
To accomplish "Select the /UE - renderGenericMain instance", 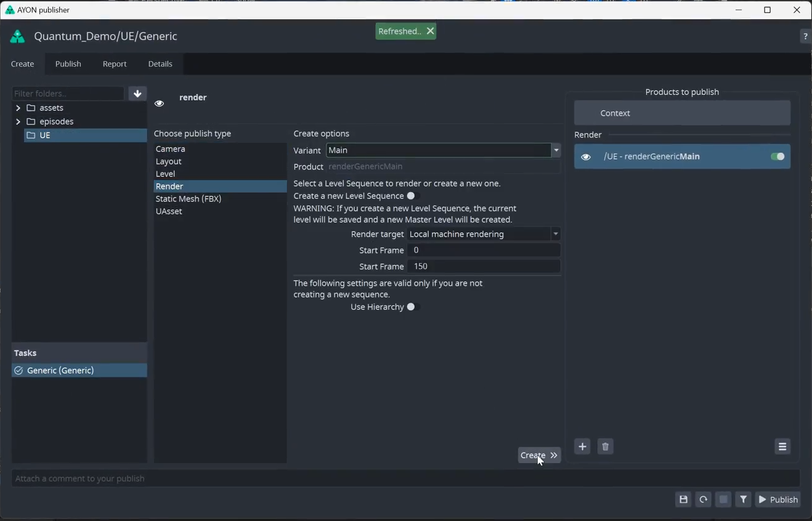I will coord(682,156).
